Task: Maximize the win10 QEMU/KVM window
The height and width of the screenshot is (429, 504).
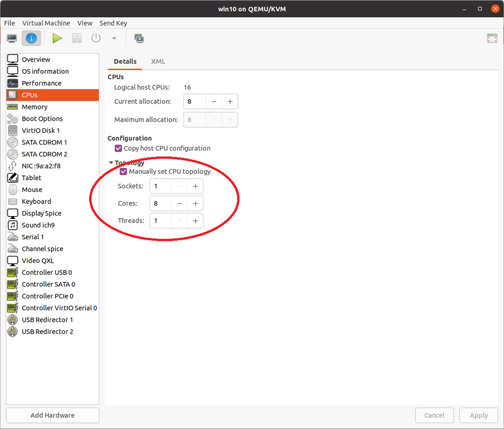Action: (479, 9)
